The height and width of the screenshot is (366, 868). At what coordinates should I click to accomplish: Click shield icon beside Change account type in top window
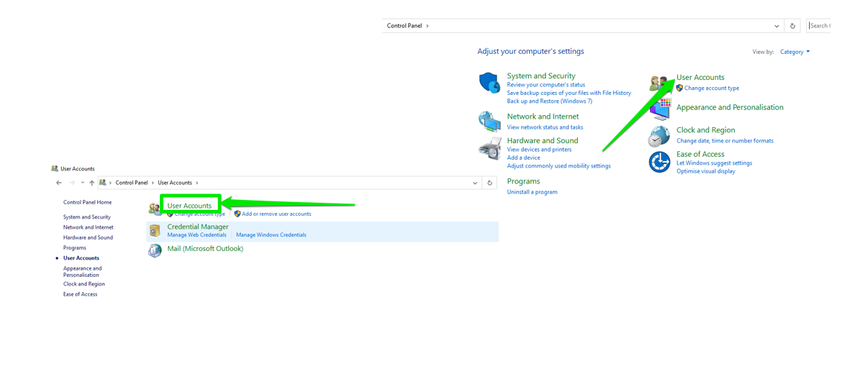pyautogui.click(x=679, y=88)
